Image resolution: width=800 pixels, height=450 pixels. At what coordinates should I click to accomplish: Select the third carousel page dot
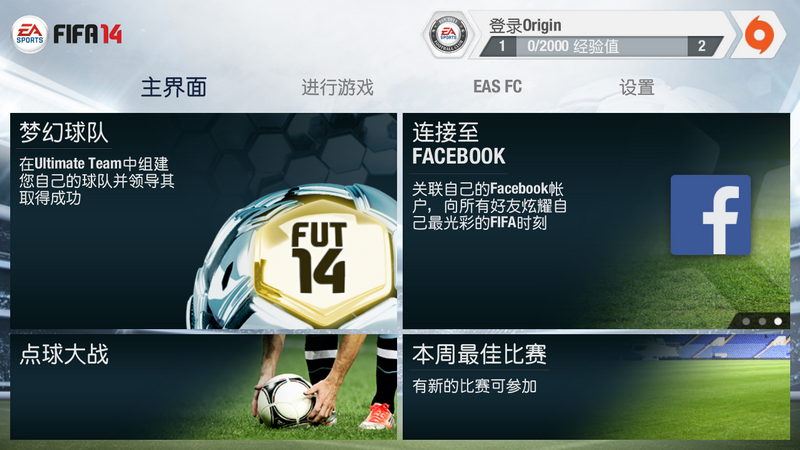click(778, 321)
